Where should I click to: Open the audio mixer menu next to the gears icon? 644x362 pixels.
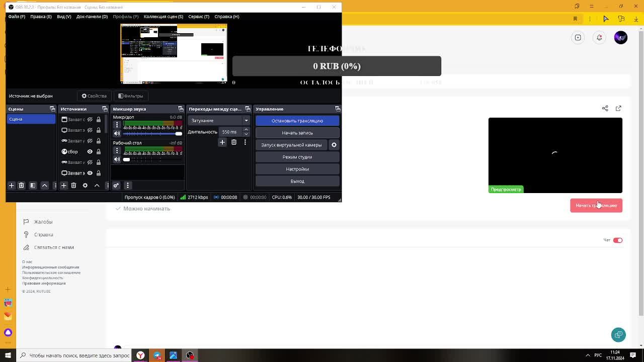[x=128, y=186]
